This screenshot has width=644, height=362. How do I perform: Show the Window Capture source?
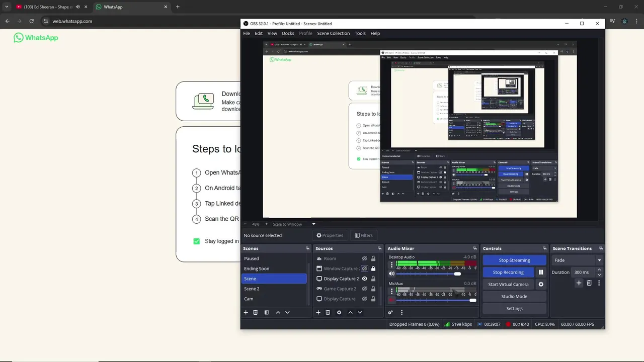tap(364, 268)
